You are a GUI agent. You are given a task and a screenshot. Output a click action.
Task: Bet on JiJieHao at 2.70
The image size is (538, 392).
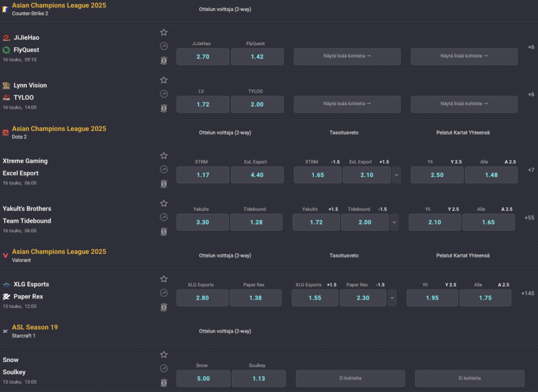[203, 57]
